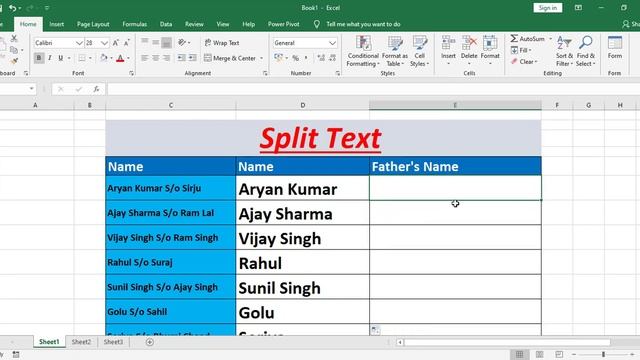The width and height of the screenshot is (640, 360).
Task: Toggle Bold formatting
Action: click(39, 58)
